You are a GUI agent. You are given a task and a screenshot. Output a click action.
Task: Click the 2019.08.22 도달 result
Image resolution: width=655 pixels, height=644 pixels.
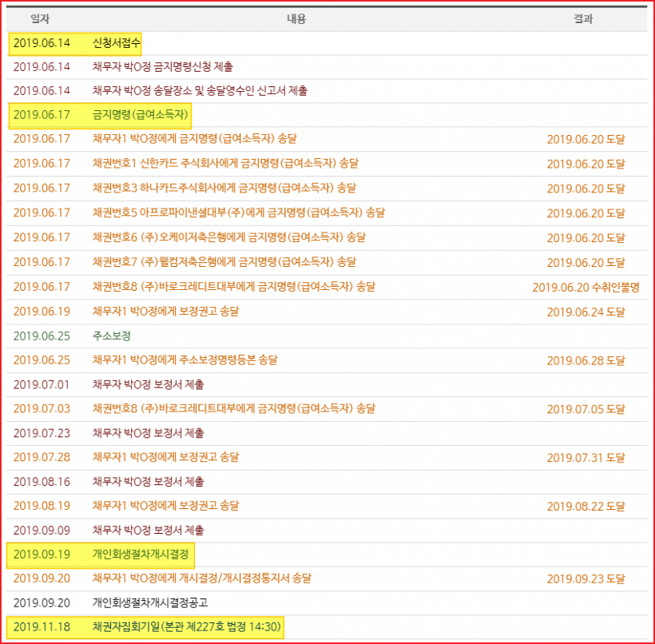(x=586, y=506)
